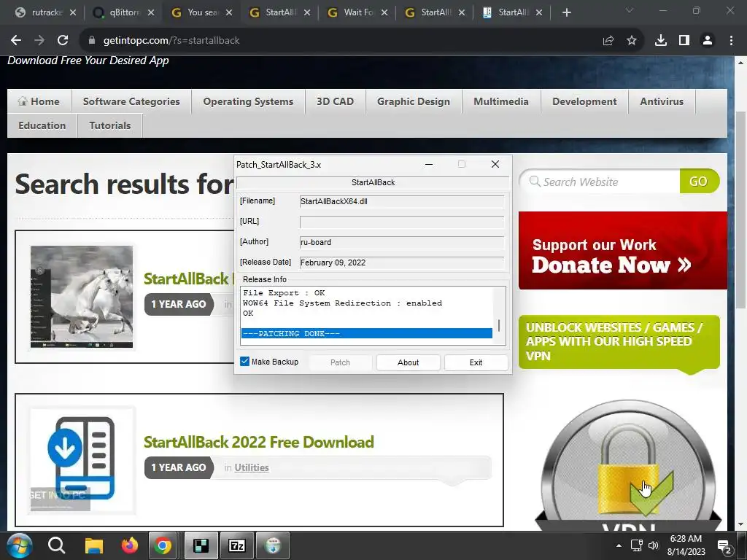Screen dimensions: 747x560
Task: Open 7-Zip taskbar icon
Action: tap(237, 545)
